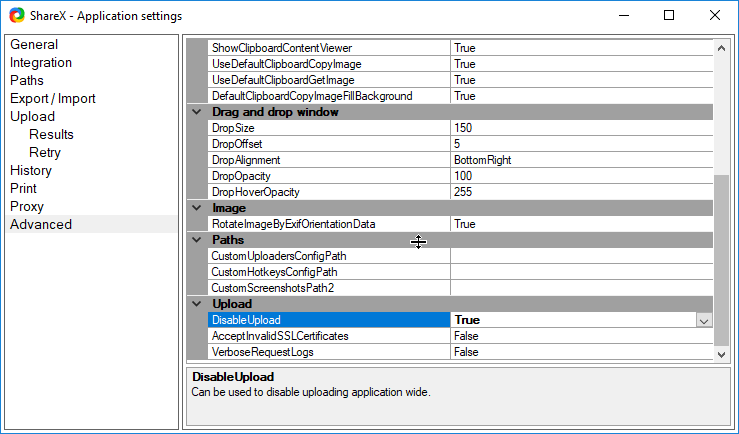Select the UseDefaultClipboardCopyImage property
Screen dimensions: 739x434
(329, 64)
